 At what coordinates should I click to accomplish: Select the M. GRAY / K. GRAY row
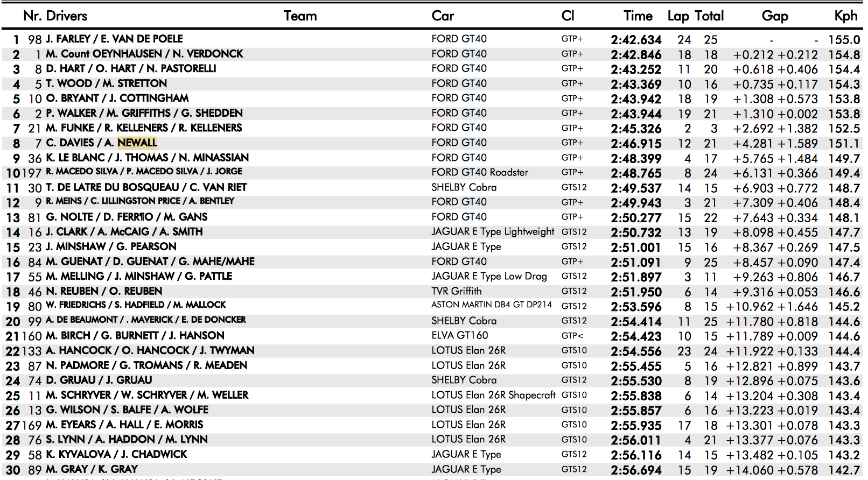pyautogui.click(x=92, y=469)
